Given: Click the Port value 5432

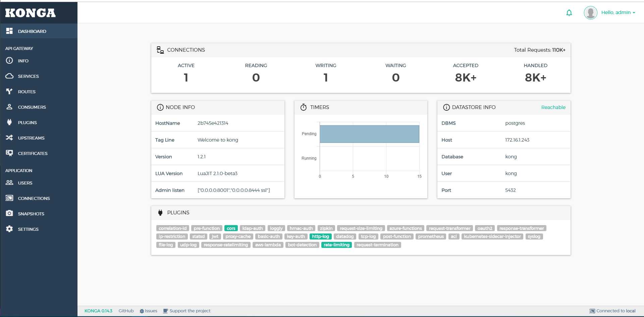Looking at the screenshot, I should (510, 190).
